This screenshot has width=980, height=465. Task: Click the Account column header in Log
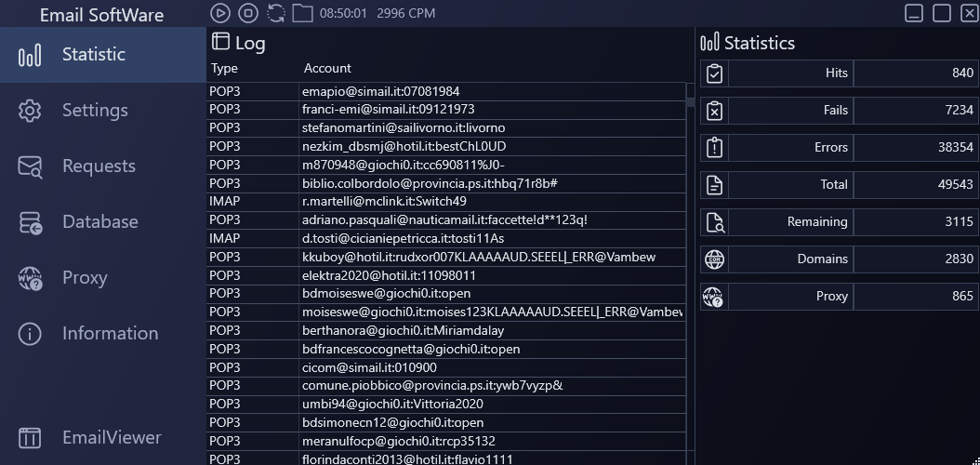327,68
